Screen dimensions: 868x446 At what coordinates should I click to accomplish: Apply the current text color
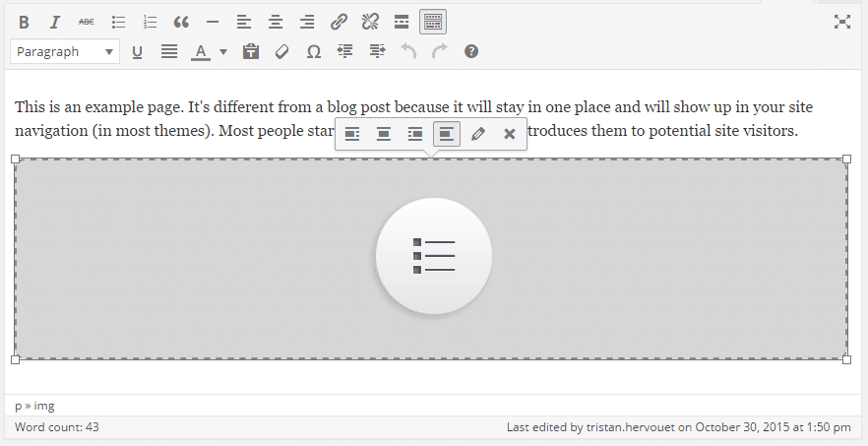[201, 52]
